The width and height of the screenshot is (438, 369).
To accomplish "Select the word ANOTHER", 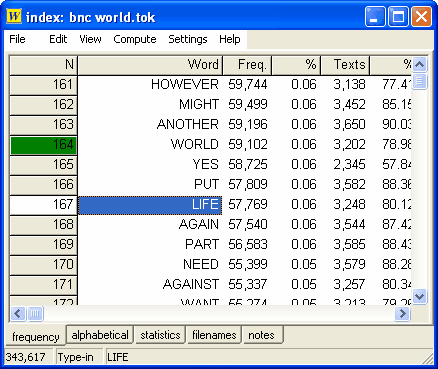I will (x=188, y=124).
